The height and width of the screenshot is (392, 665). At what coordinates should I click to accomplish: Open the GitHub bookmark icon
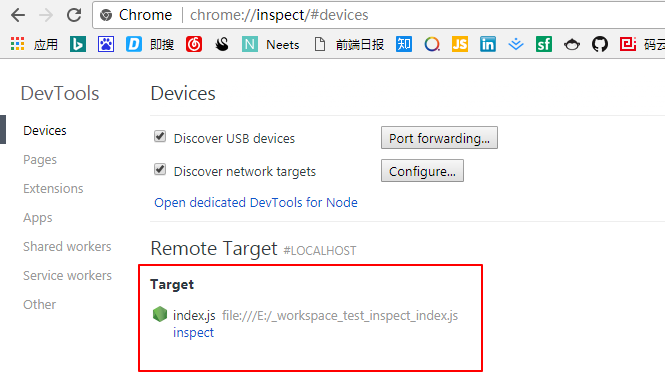tap(600, 44)
